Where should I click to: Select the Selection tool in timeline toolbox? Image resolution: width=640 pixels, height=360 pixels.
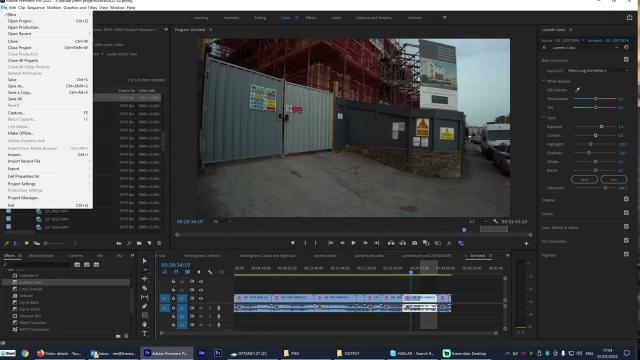[144, 261]
